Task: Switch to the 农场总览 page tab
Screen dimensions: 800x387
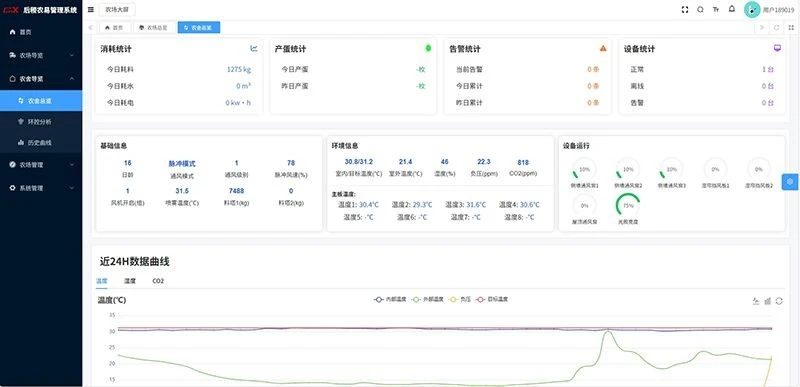Action: point(153,28)
